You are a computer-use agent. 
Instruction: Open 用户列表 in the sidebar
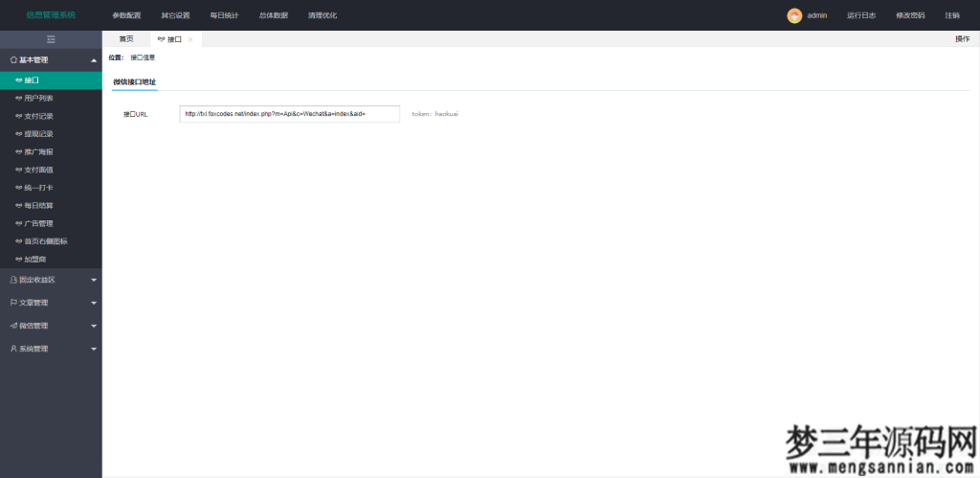click(x=38, y=98)
